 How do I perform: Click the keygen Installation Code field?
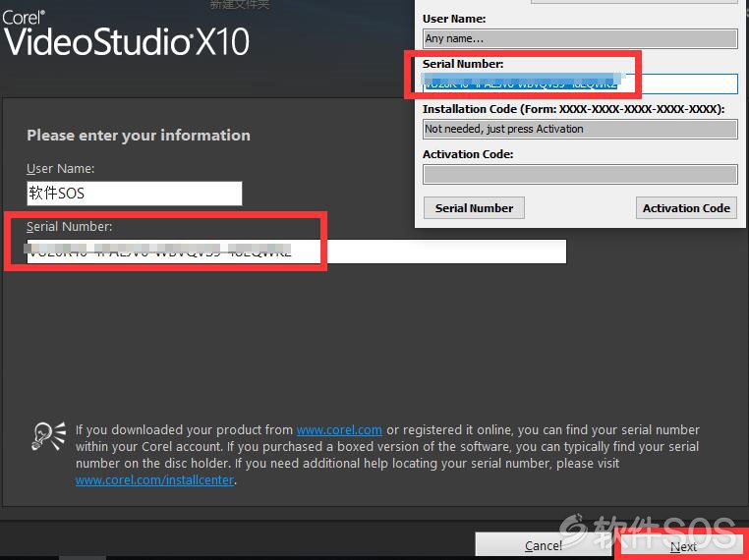[x=580, y=129]
